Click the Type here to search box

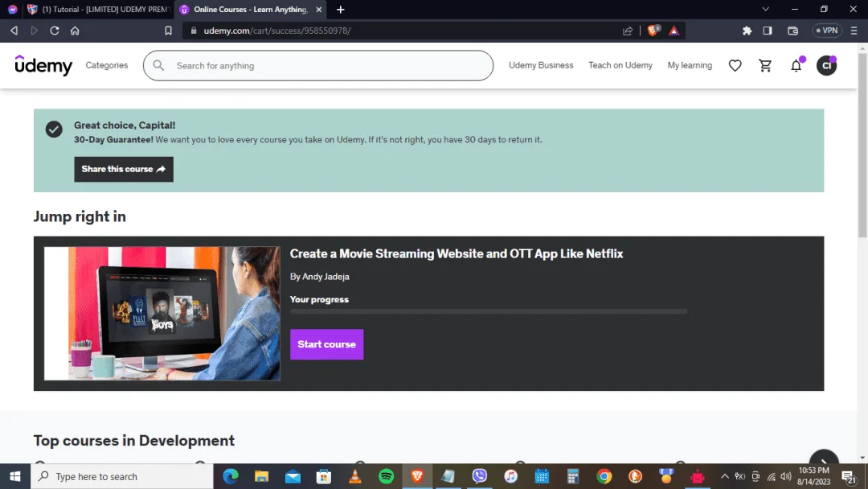(122, 476)
